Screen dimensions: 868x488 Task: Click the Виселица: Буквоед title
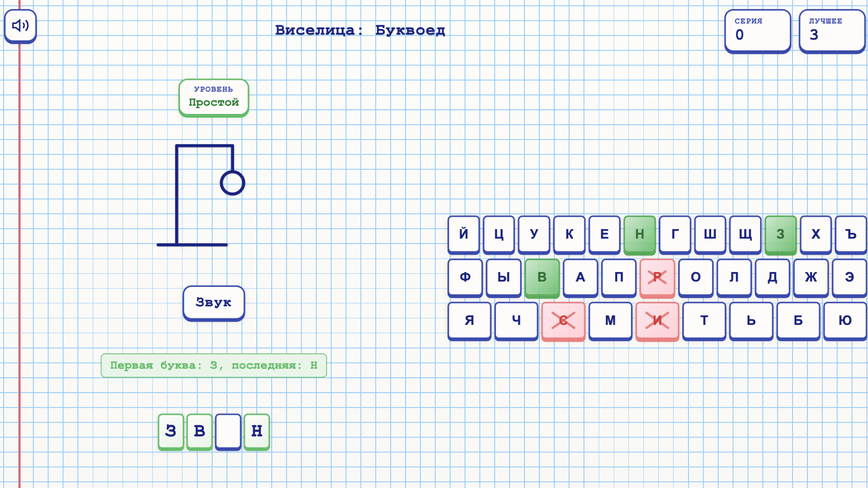point(360,30)
